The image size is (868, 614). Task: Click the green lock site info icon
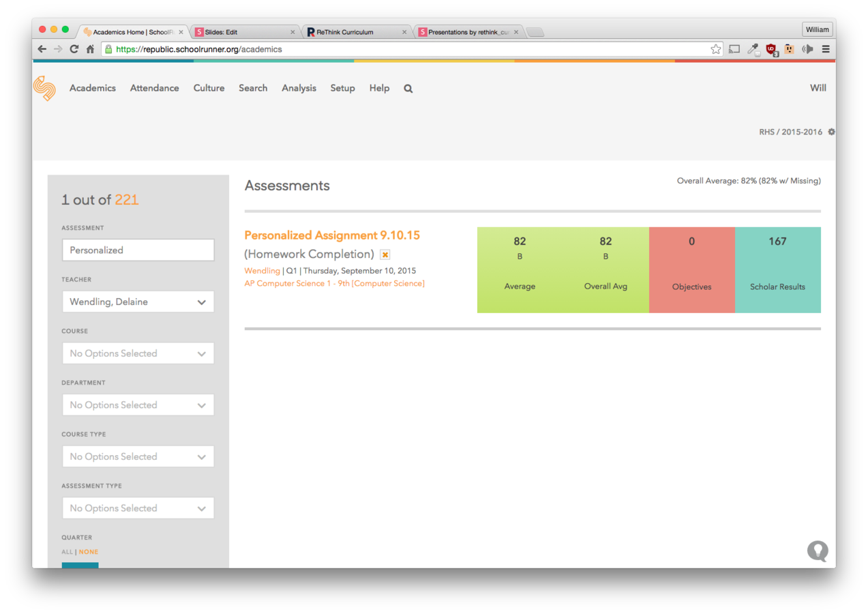(x=108, y=49)
